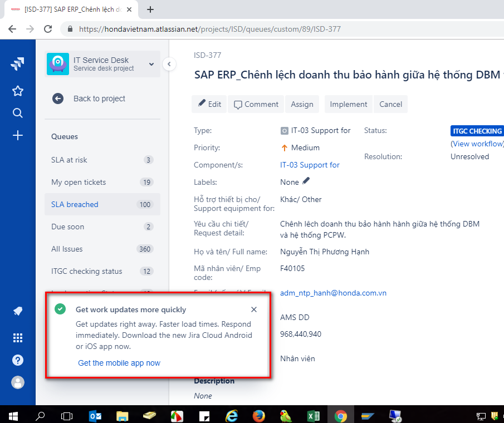The height and width of the screenshot is (423, 504).
Task: Click the Back to project arrow icon
Action: (x=58, y=99)
